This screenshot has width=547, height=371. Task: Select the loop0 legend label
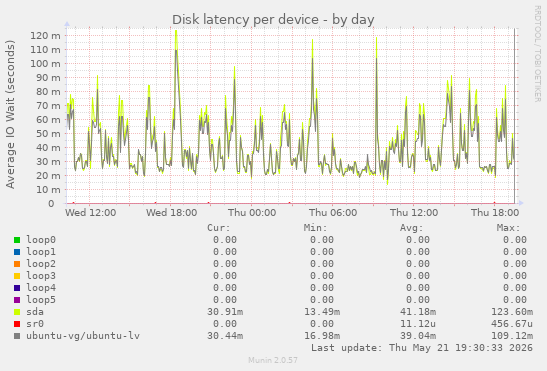click(x=41, y=240)
